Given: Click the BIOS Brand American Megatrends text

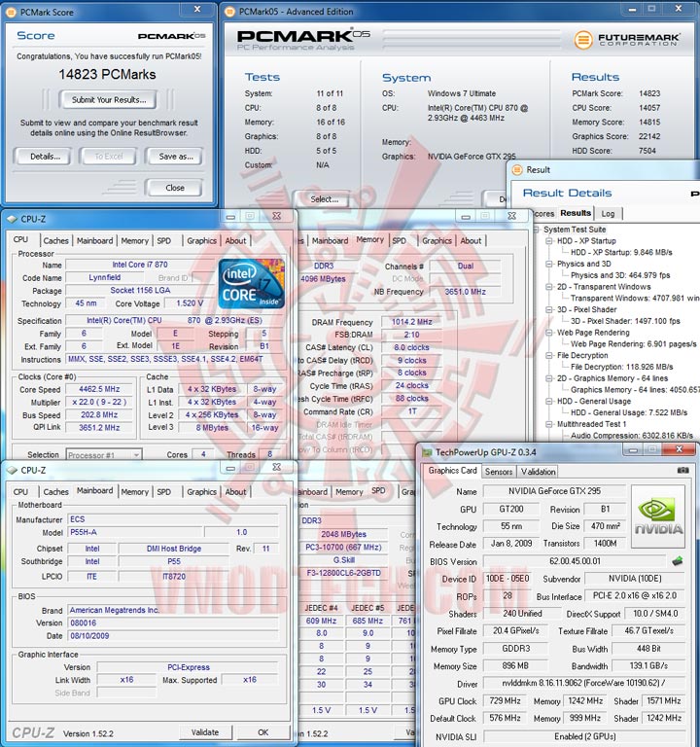Looking at the screenshot, I should [115, 610].
